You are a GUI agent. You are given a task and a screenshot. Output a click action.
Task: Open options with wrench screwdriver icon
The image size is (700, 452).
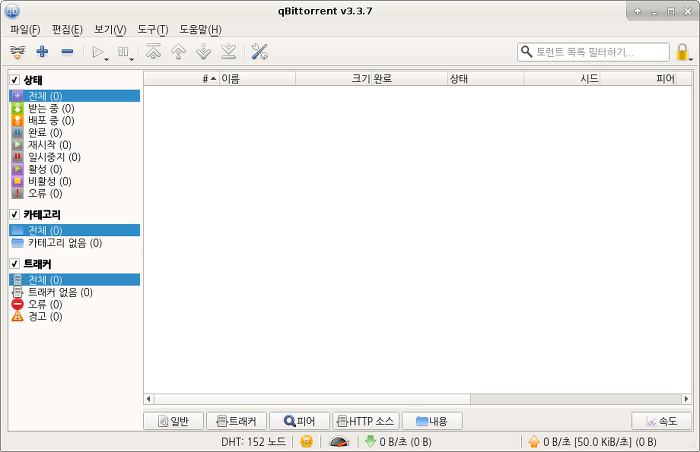[x=259, y=52]
